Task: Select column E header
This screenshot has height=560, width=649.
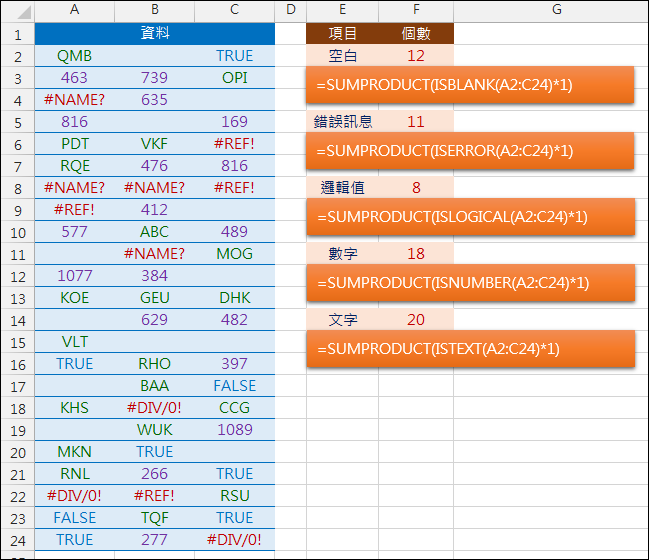Action: [x=342, y=10]
